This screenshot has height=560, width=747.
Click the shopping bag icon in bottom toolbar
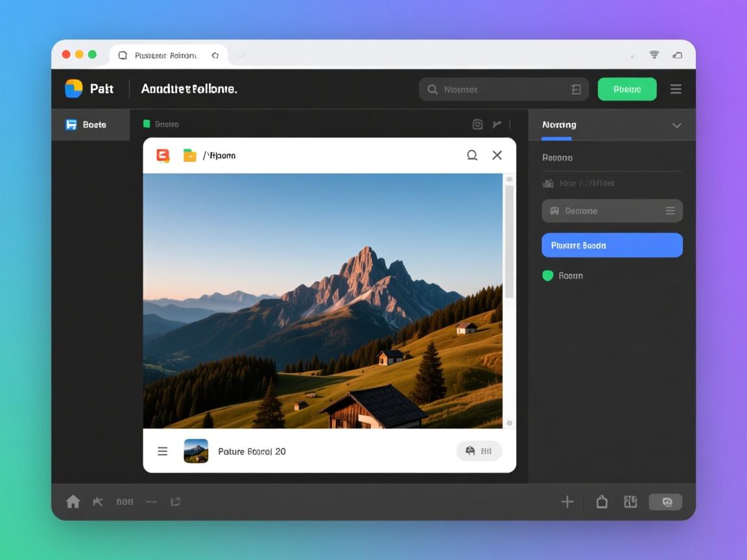pyautogui.click(x=602, y=502)
